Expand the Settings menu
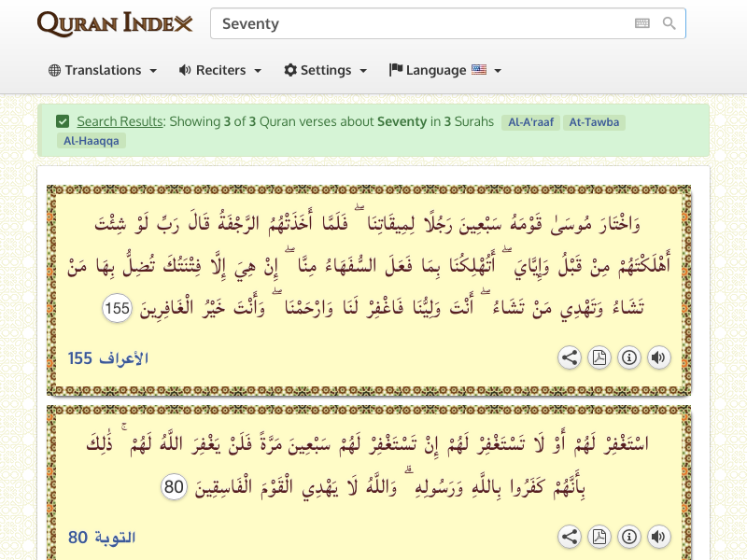747x560 pixels. [326, 70]
